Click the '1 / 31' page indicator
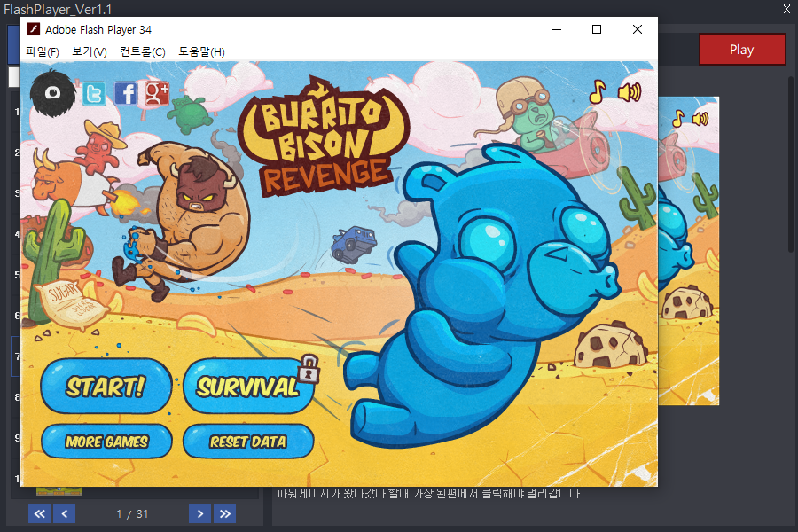 [x=132, y=514]
